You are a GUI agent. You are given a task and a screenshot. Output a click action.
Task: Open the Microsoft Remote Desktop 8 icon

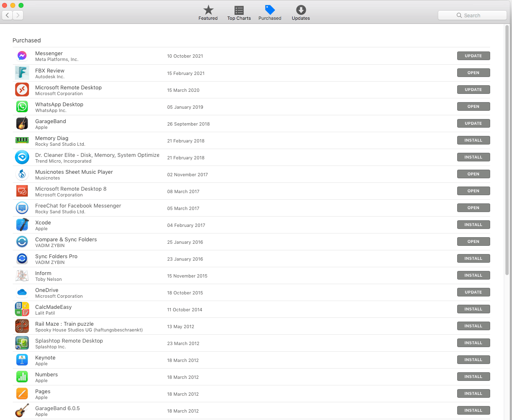pyautogui.click(x=22, y=191)
